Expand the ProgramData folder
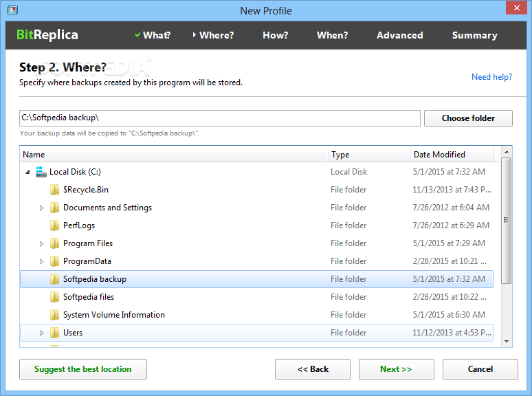The image size is (532, 396). pyautogui.click(x=41, y=261)
